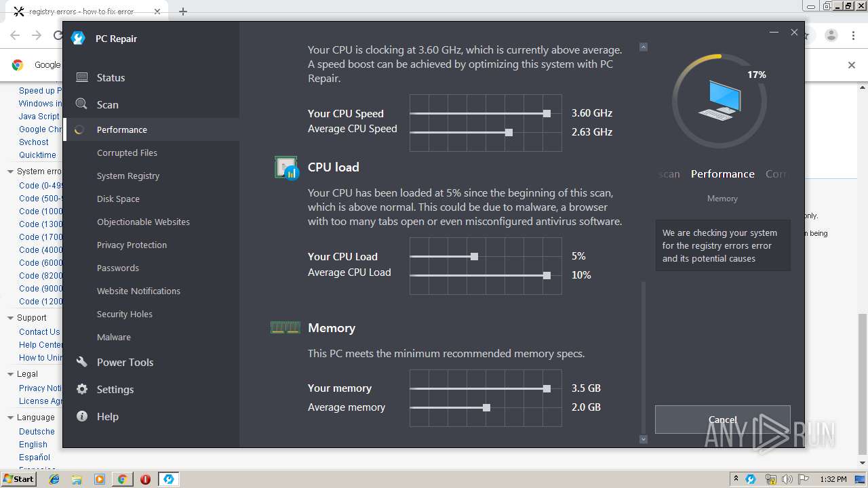
Task: Click the Settings gear icon
Action: pyautogui.click(x=81, y=389)
